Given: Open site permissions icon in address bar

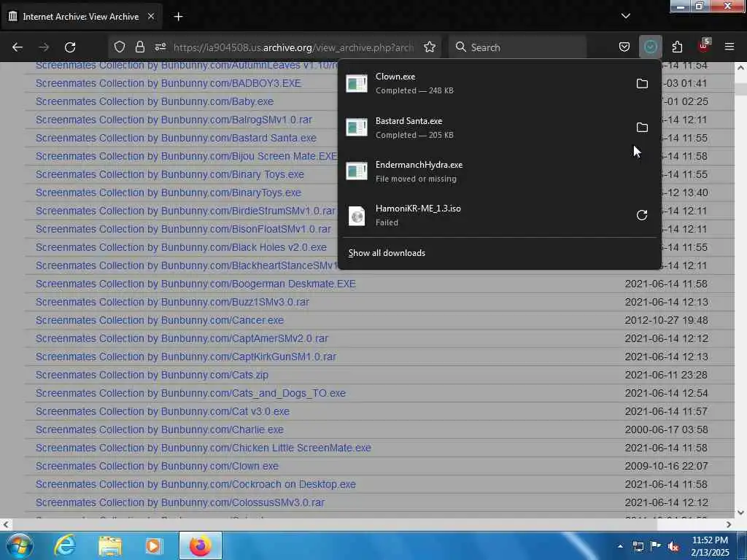Looking at the screenshot, I should [x=160, y=47].
